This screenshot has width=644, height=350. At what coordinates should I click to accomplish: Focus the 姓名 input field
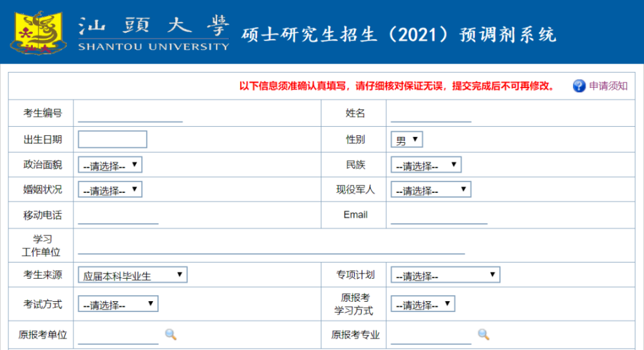(x=431, y=114)
